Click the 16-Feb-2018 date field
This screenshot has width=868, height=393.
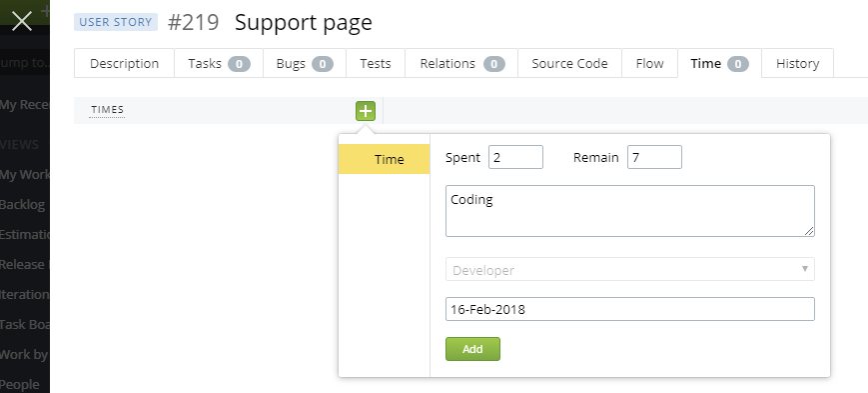tap(630, 309)
